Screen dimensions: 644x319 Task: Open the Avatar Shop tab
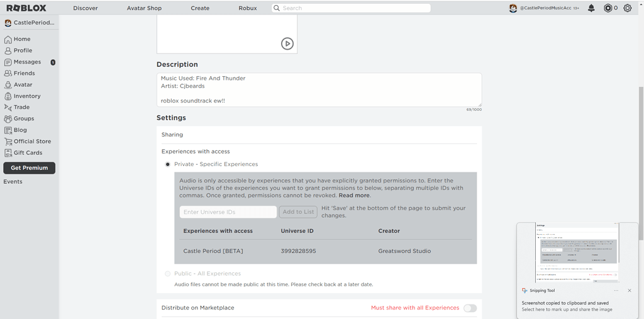click(x=144, y=8)
